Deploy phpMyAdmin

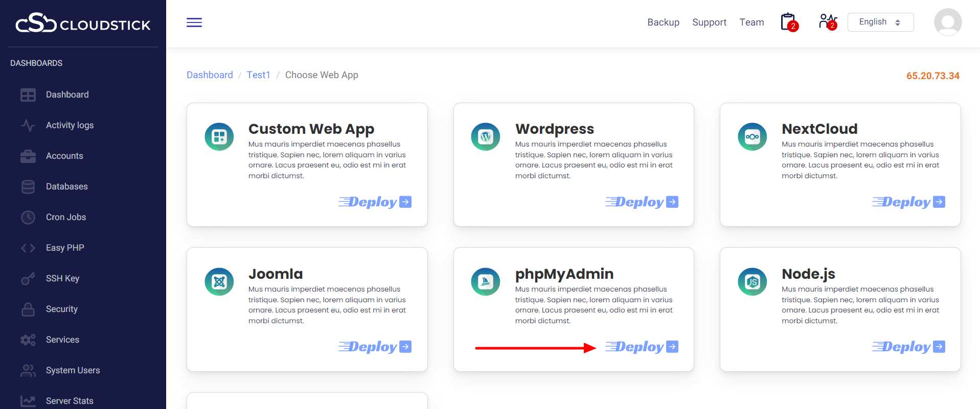tap(642, 347)
